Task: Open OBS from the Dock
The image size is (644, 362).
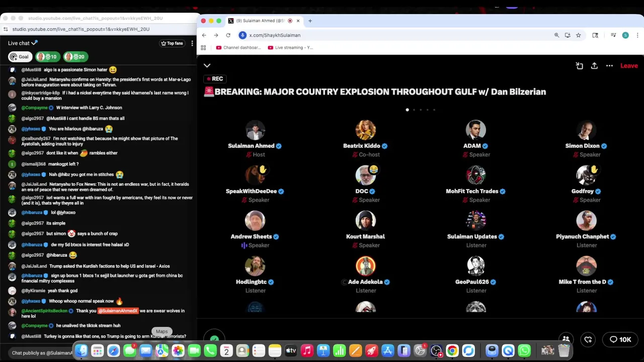Action: coord(436,350)
